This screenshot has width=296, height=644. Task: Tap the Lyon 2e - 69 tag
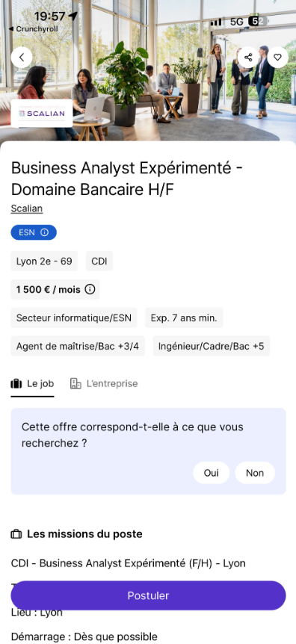point(44,261)
